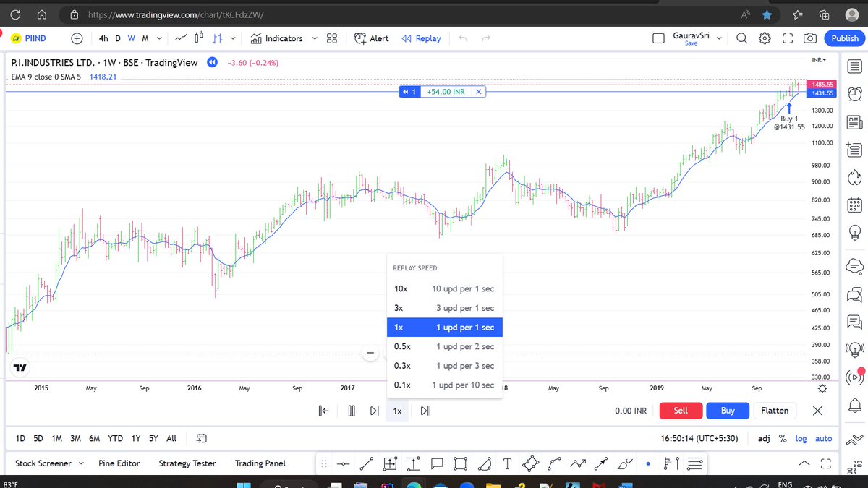868x488 pixels.
Task: Expand the timeframe interval dropdown
Action: 159,38
